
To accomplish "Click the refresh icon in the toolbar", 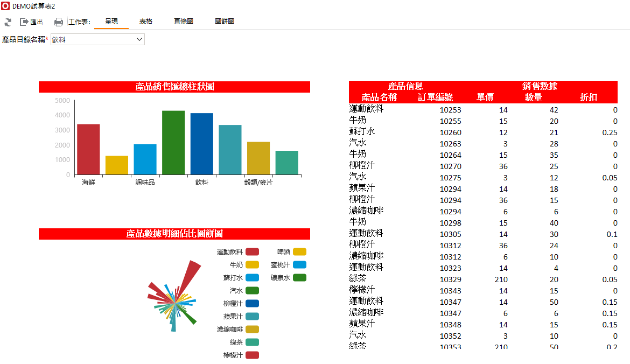I will point(8,22).
